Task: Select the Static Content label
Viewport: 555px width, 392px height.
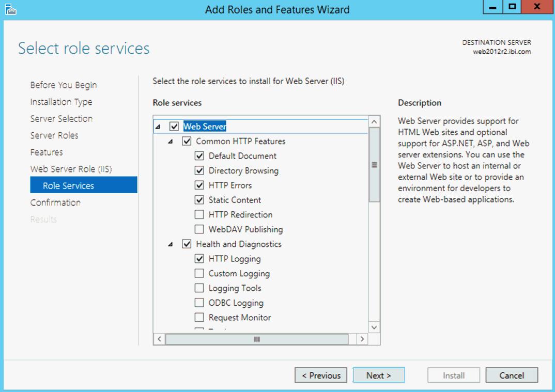Action: point(235,200)
